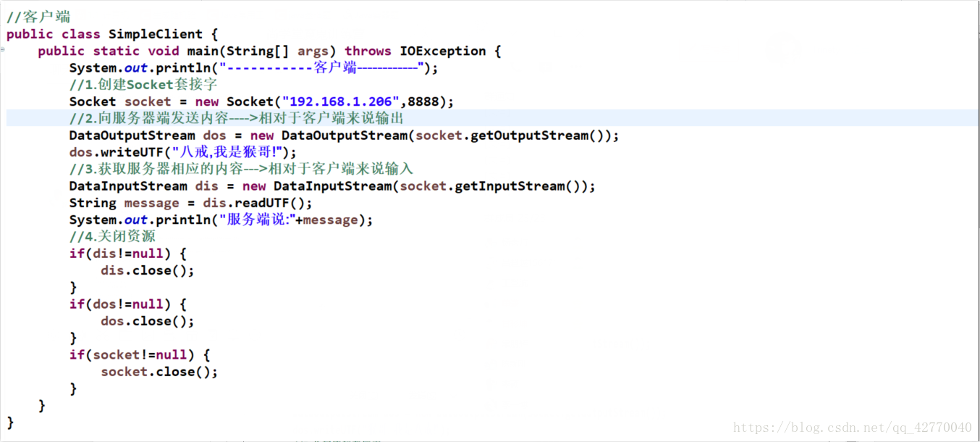980x442 pixels.
Task: Click the line 'if(dis!=null) {'
Action: pos(128,254)
